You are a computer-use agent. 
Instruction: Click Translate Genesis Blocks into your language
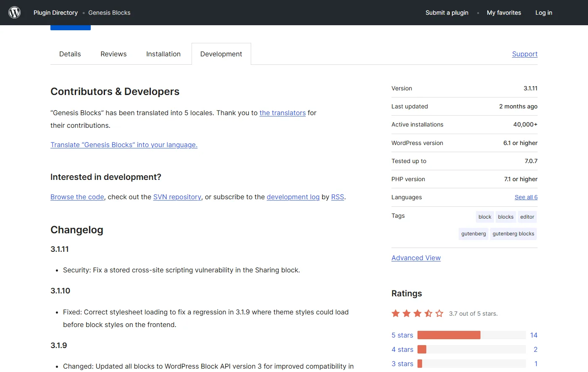(x=124, y=145)
